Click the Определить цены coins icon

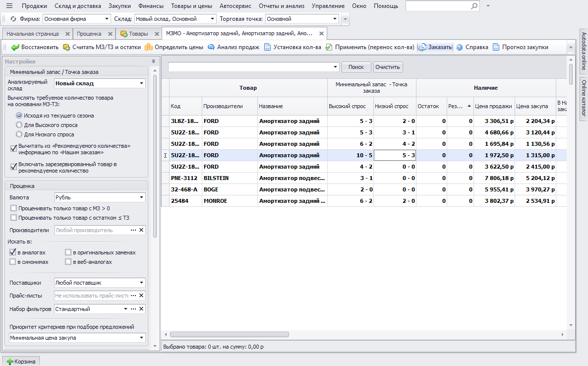coord(149,47)
